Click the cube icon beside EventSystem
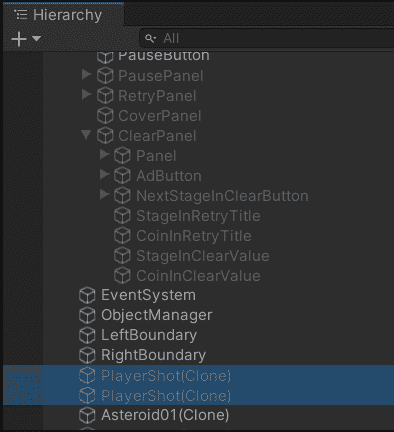394x432 pixels. 87,295
